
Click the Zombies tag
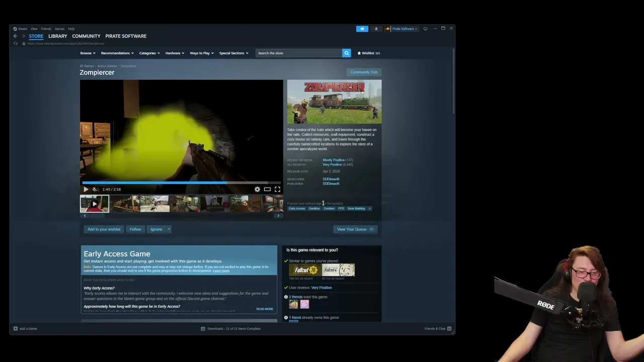329,209
